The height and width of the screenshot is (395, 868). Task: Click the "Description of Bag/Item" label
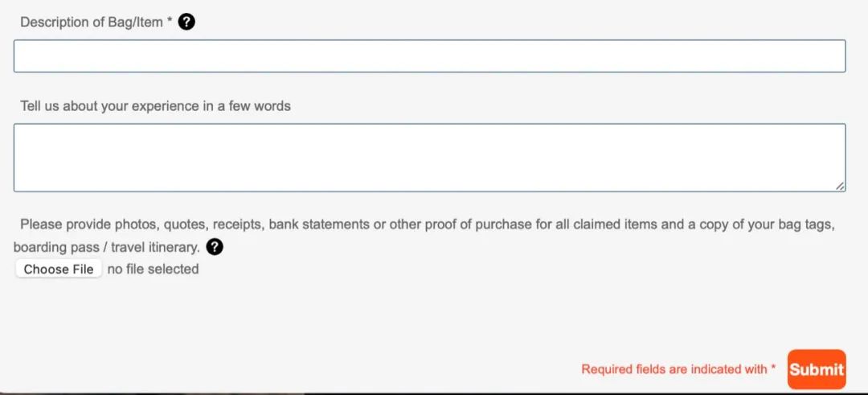click(91, 23)
